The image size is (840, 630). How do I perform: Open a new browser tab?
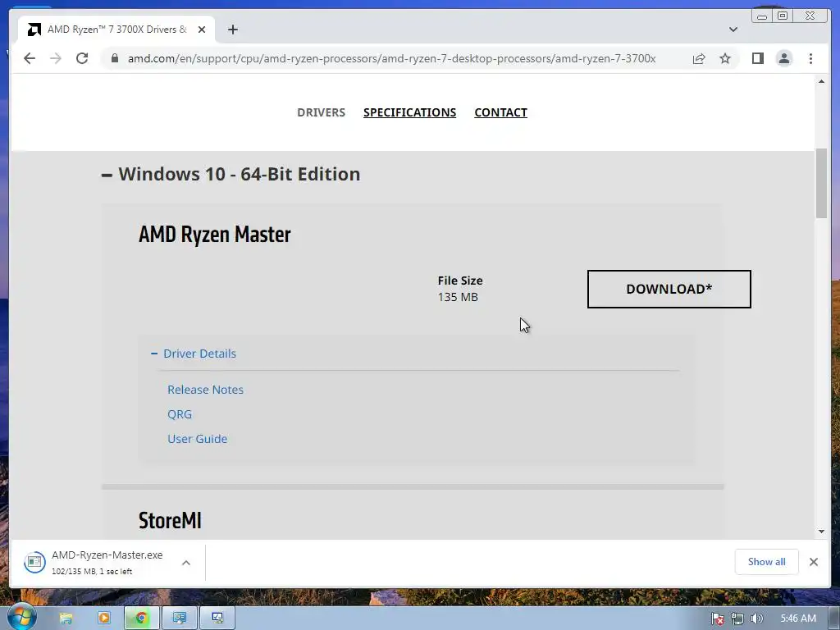232,30
